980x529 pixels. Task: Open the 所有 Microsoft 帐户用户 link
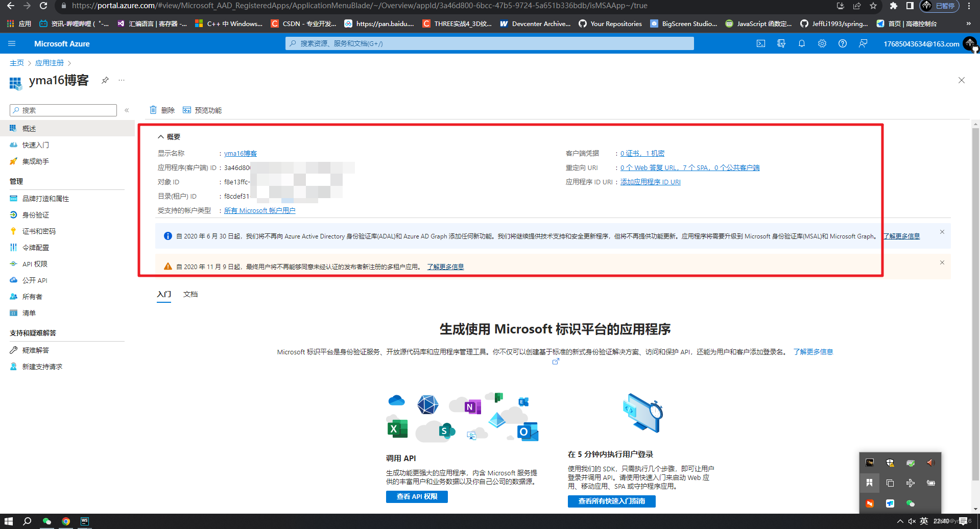(x=259, y=210)
